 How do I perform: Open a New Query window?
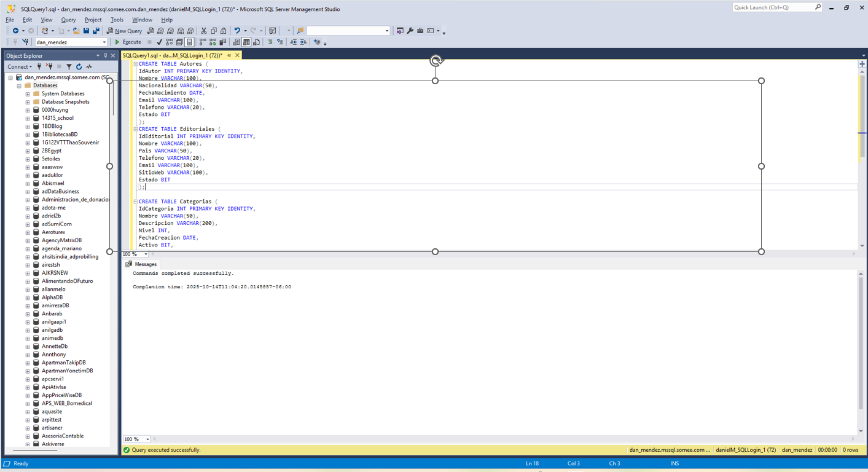124,31
